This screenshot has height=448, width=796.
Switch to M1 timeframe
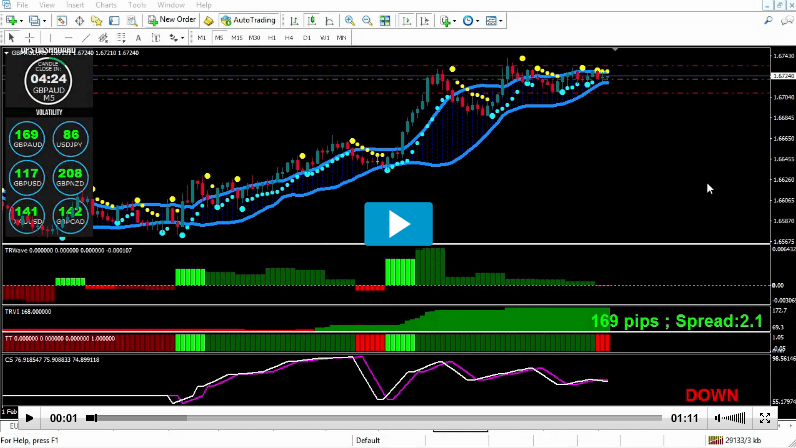[x=202, y=38]
